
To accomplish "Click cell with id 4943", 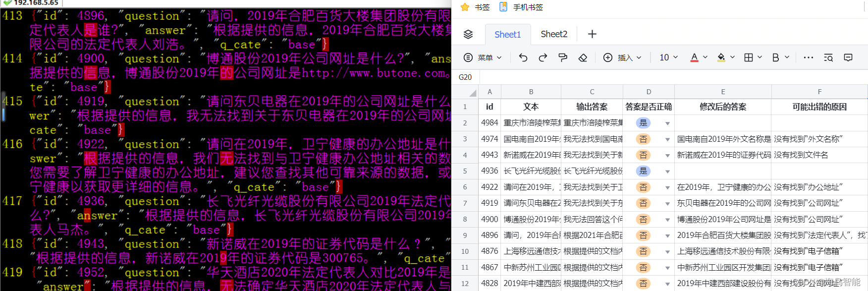I will coord(489,155).
